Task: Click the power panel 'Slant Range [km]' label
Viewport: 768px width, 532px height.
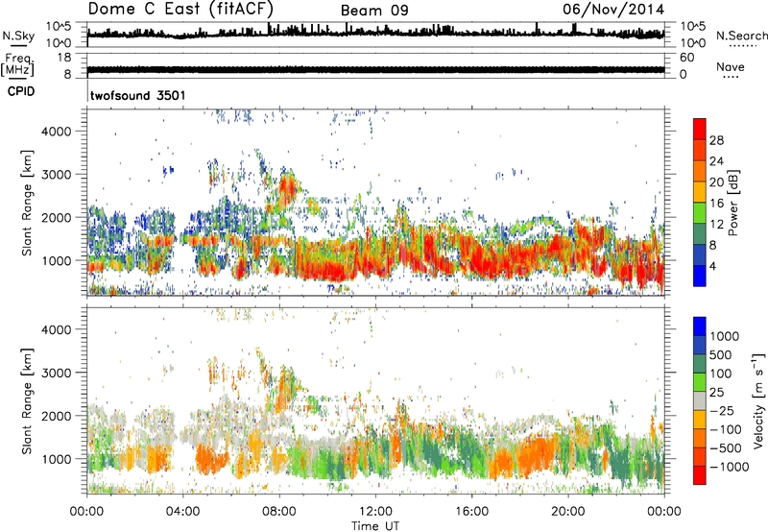Action: tap(27, 203)
